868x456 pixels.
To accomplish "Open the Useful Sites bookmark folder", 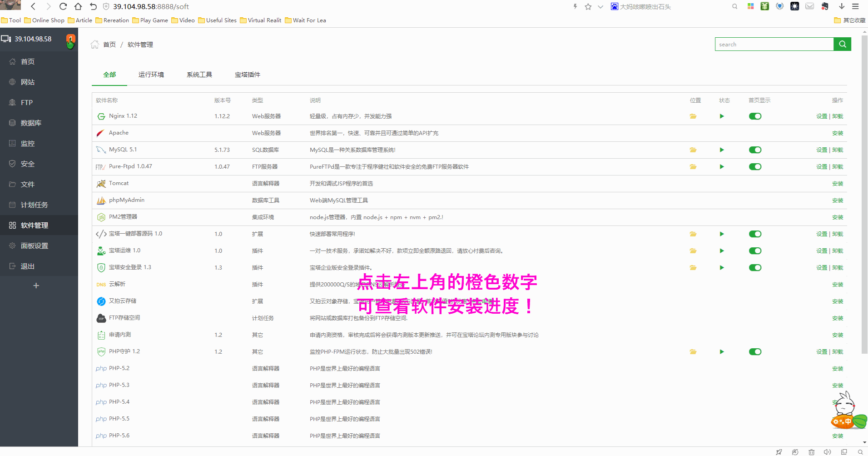I will (x=218, y=20).
